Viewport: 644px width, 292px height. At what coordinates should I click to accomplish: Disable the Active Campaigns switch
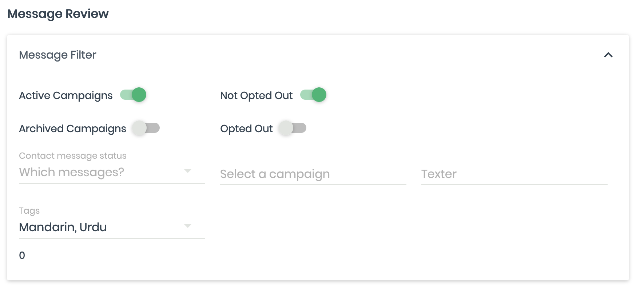134,95
